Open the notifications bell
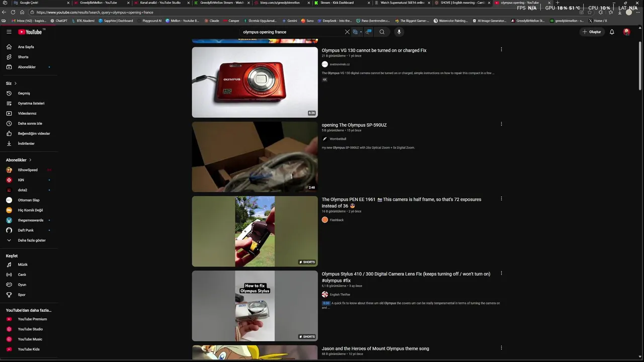The width and height of the screenshot is (644, 362). tap(612, 32)
